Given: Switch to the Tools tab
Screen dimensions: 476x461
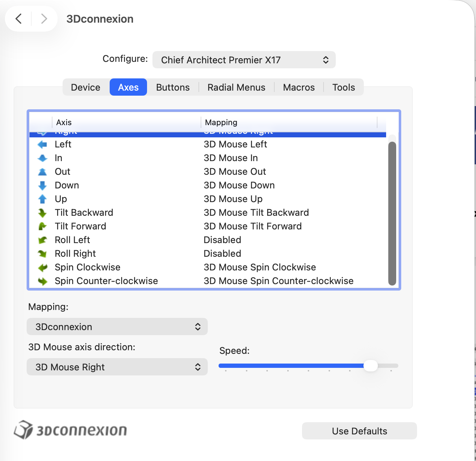Looking at the screenshot, I should pos(344,87).
